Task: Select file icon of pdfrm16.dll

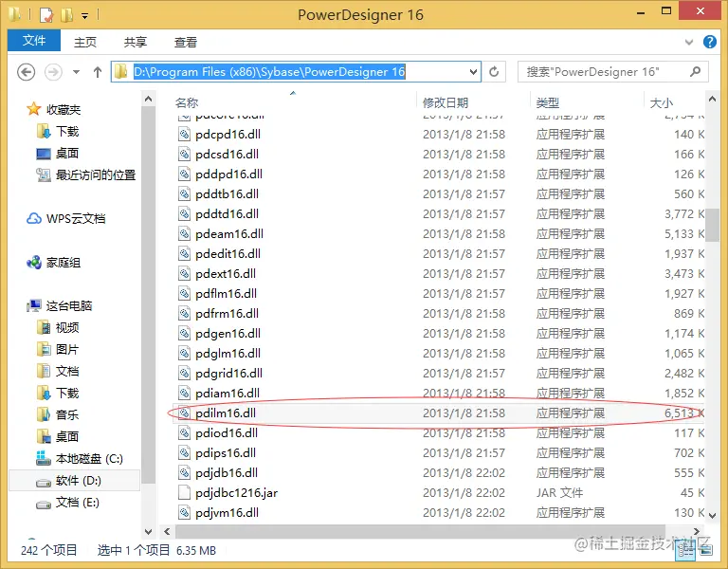Action: tap(184, 314)
